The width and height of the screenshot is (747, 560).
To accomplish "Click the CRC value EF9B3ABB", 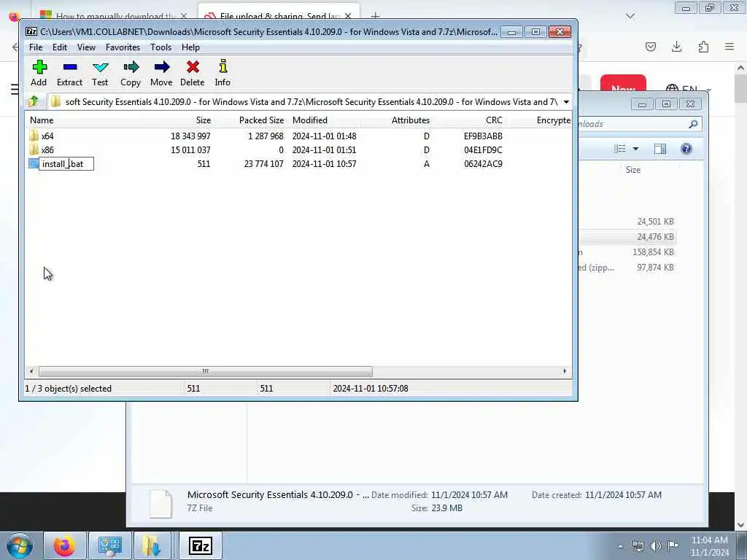I will tap(483, 136).
